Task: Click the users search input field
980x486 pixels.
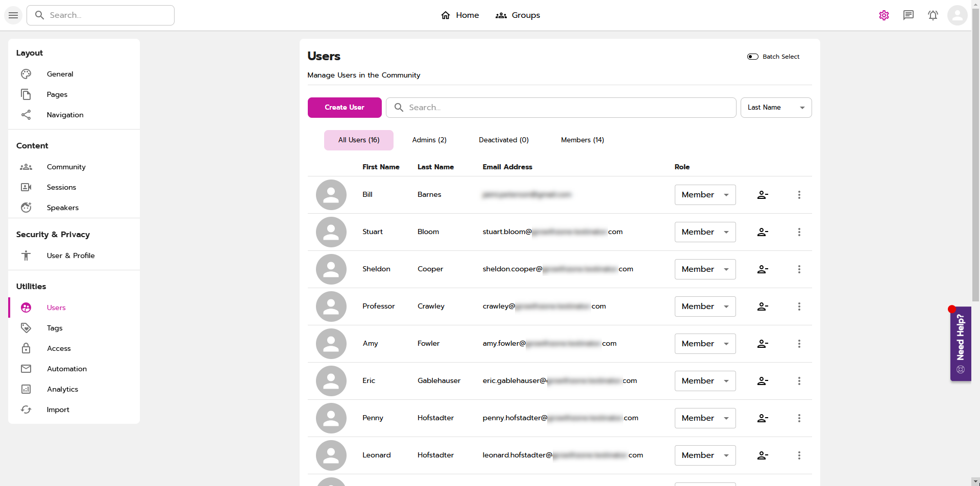Action: (561, 108)
